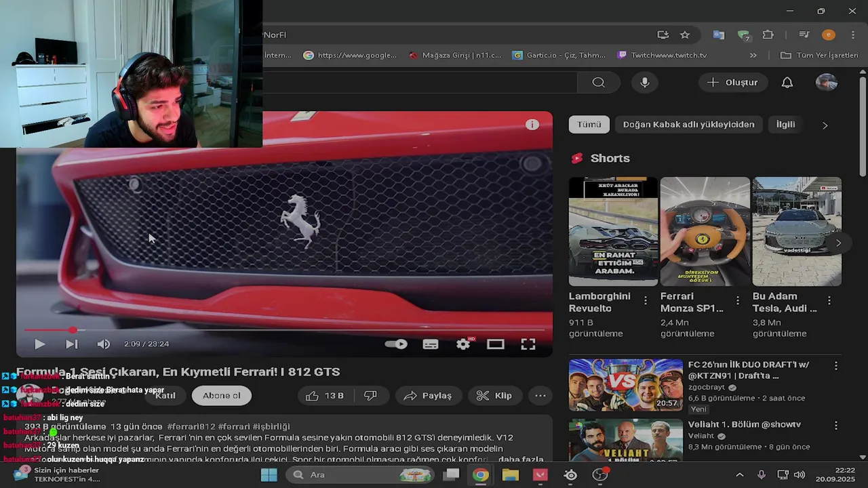Share the video via Paylaş
Screen dimensions: 868x488
(x=429, y=396)
